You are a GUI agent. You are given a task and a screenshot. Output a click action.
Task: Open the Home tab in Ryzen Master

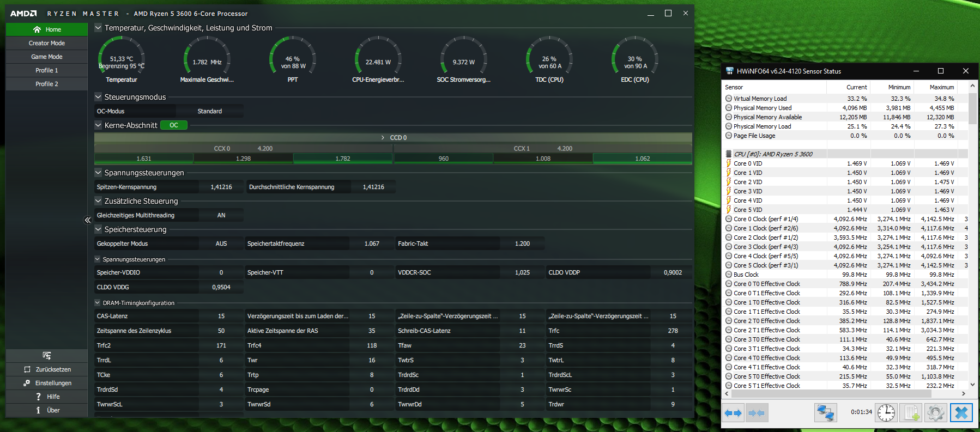click(47, 29)
